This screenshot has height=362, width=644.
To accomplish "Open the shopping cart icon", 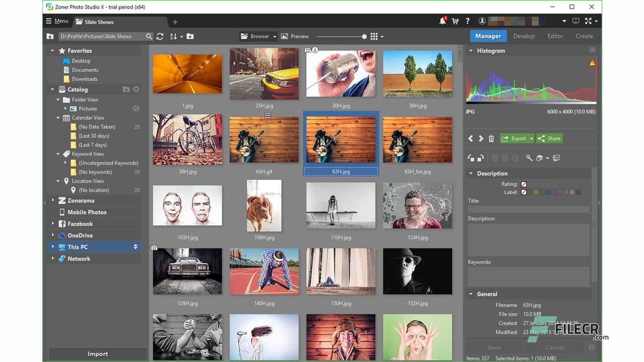I will click(455, 21).
